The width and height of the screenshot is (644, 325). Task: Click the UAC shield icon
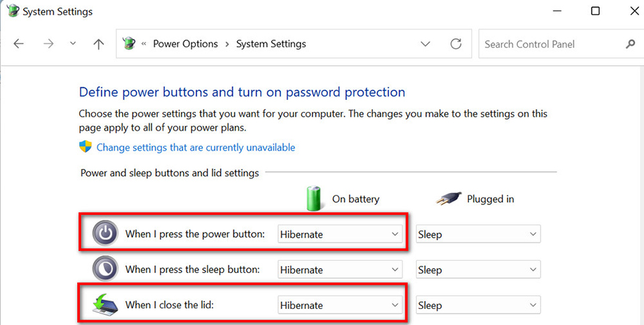pos(85,147)
